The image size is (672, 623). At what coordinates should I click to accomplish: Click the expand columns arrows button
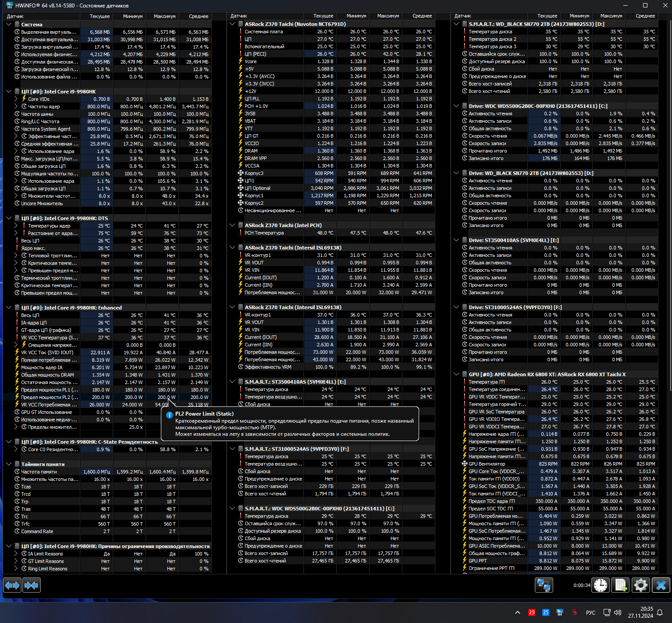tap(12, 585)
